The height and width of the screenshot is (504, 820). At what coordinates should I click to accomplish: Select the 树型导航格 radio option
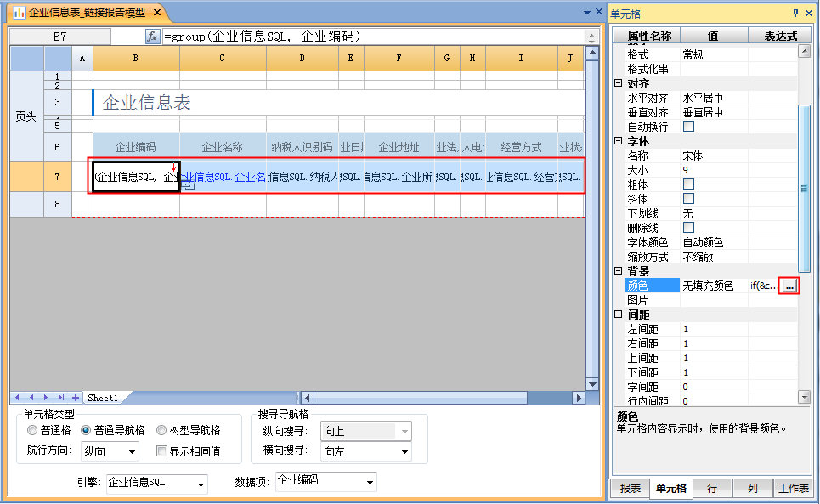pos(161,431)
